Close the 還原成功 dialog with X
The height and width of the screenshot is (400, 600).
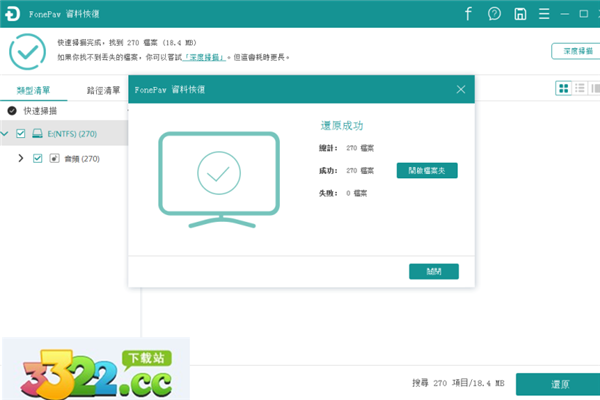461,89
